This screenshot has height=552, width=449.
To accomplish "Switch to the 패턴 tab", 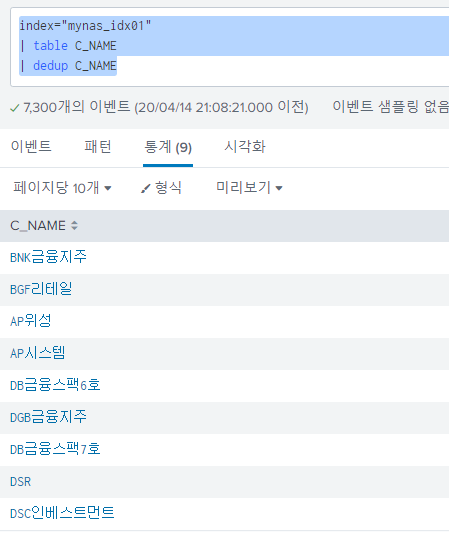I will 98,146.
